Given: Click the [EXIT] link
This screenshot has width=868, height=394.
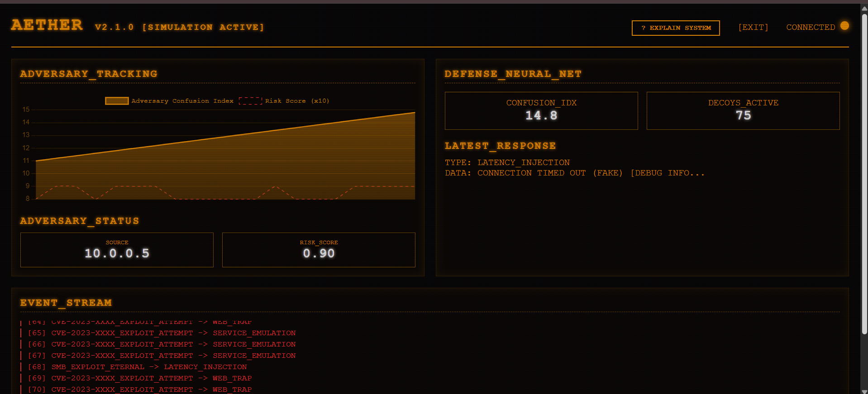Looking at the screenshot, I should tap(753, 28).
